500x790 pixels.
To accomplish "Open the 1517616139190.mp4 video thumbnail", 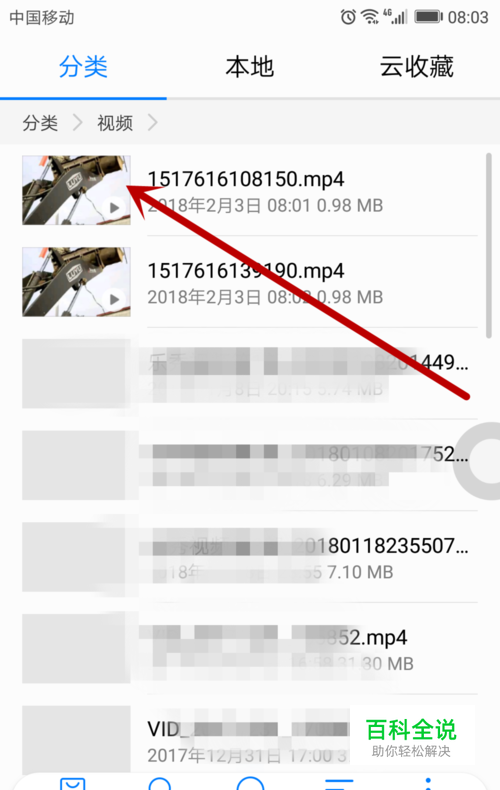I will click(76, 282).
